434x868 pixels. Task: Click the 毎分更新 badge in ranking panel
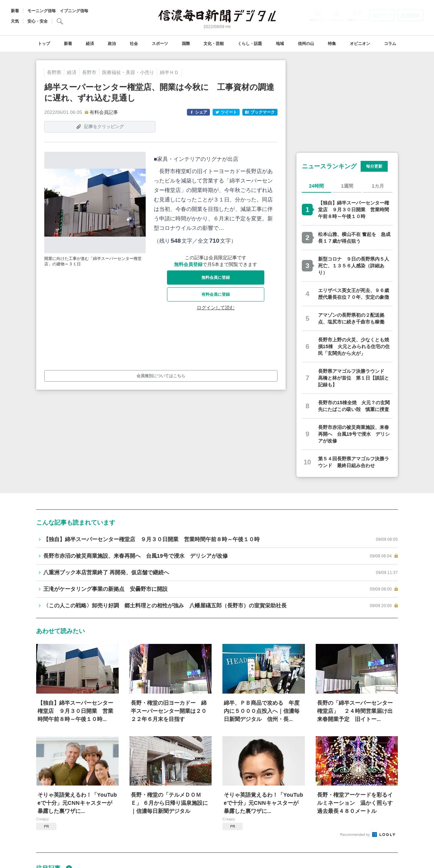(x=374, y=166)
